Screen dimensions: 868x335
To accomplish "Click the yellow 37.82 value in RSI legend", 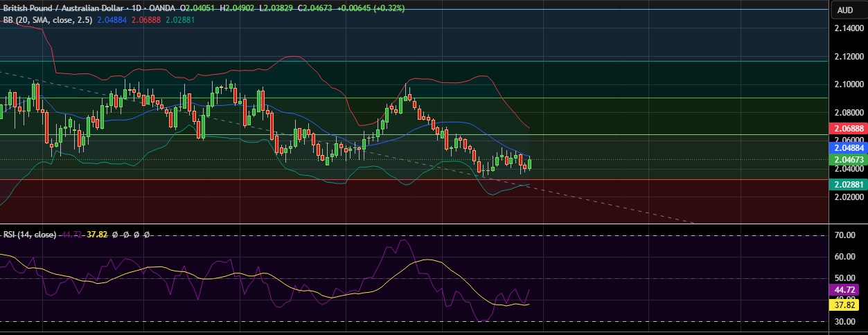I will pyautogui.click(x=96, y=235).
